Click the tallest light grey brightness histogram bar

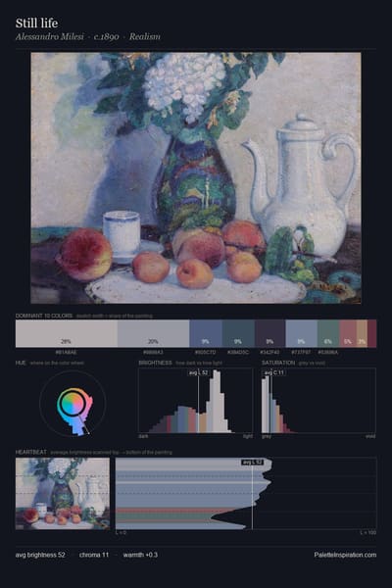point(217,401)
